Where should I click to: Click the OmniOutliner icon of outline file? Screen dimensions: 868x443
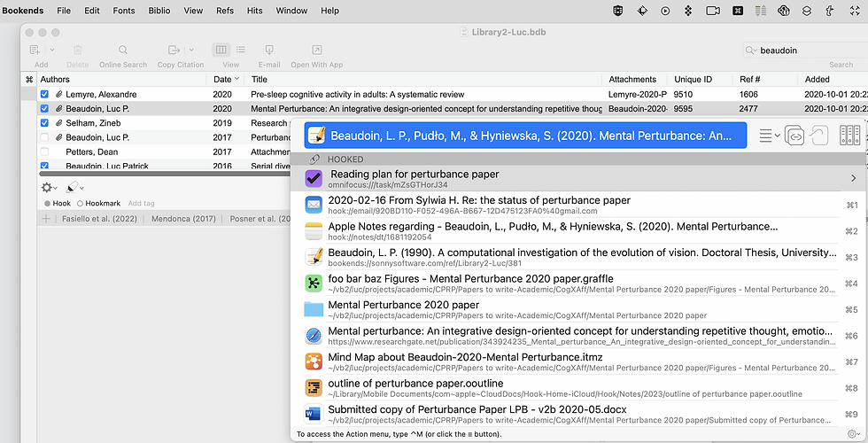pyautogui.click(x=314, y=388)
